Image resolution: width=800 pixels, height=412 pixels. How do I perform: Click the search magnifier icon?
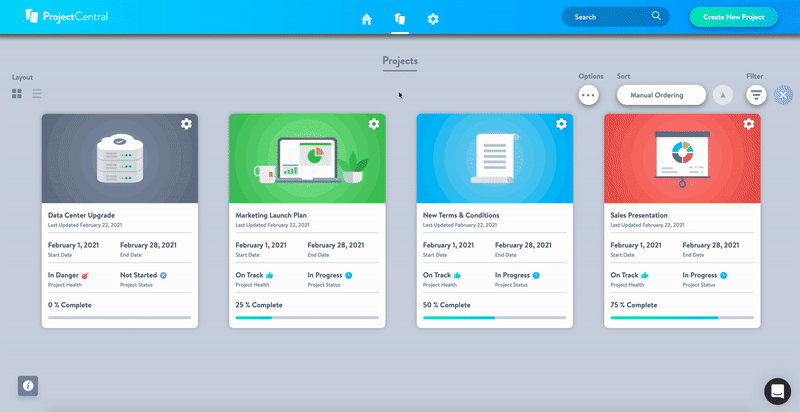656,16
